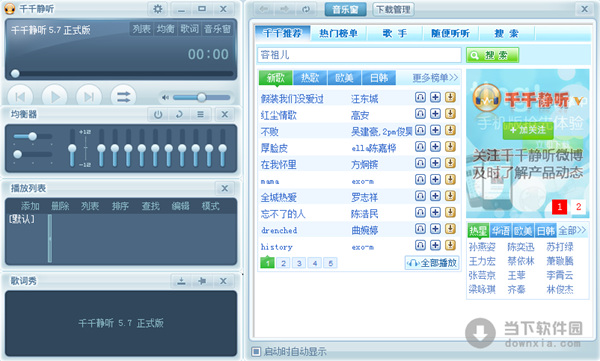Open 模式 menu in playlist
Image resolution: width=600 pixels, height=361 pixels.
point(210,206)
